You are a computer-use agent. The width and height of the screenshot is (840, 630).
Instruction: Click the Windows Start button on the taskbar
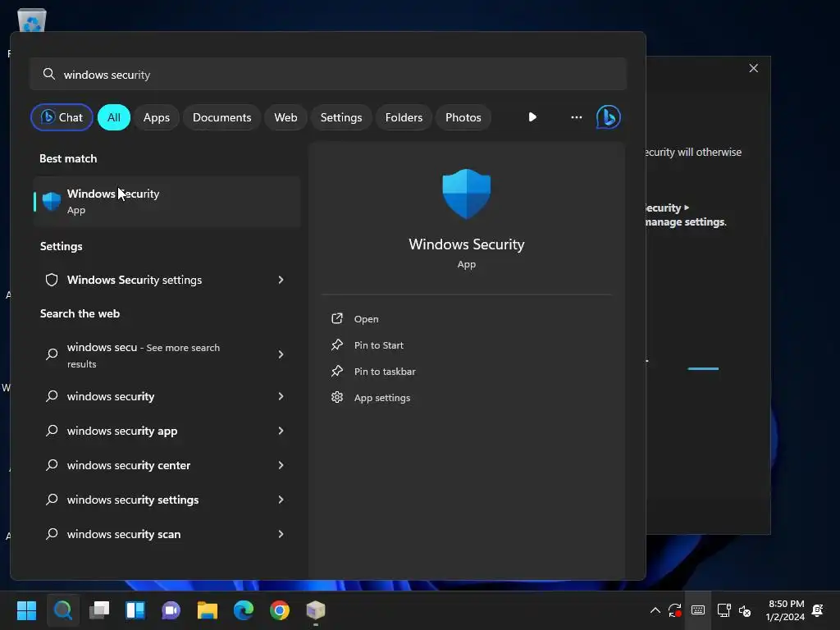(26, 610)
